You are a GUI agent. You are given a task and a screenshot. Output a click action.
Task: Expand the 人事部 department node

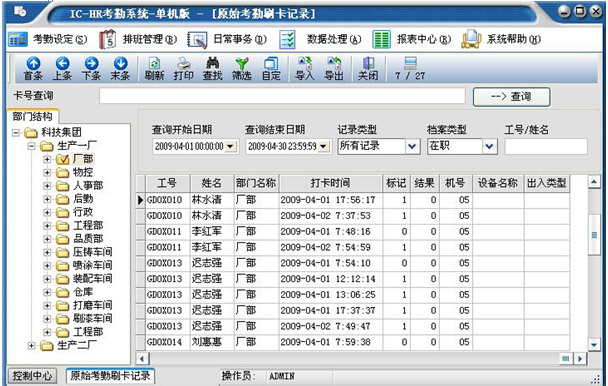point(47,185)
